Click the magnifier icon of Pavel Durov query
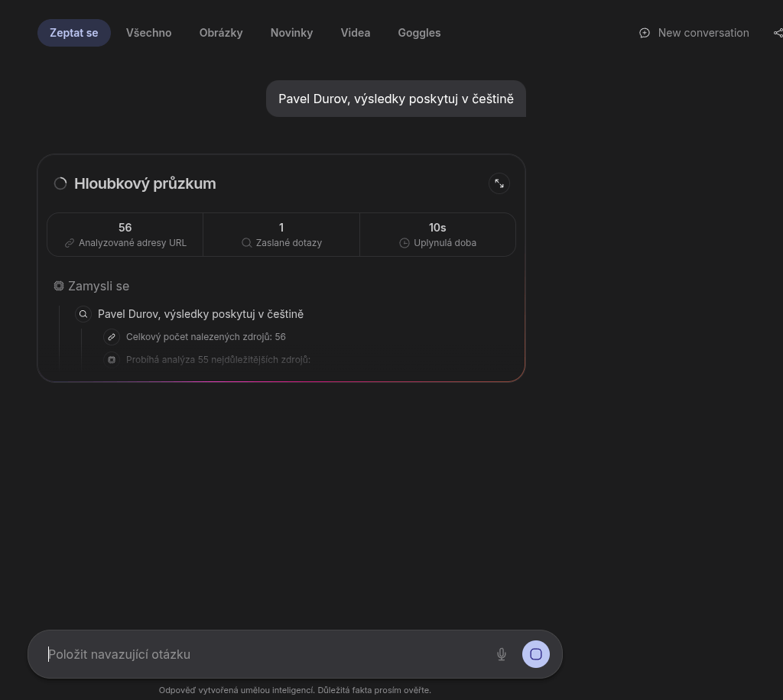Screen dimensions: 783x700 point(83,314)
